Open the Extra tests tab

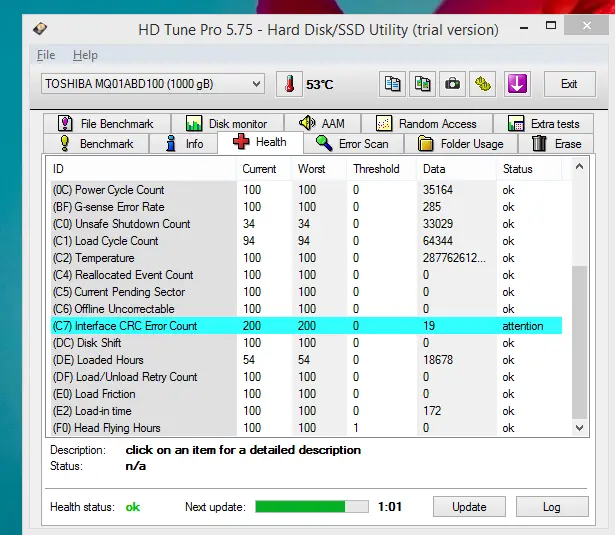point(543,124)
